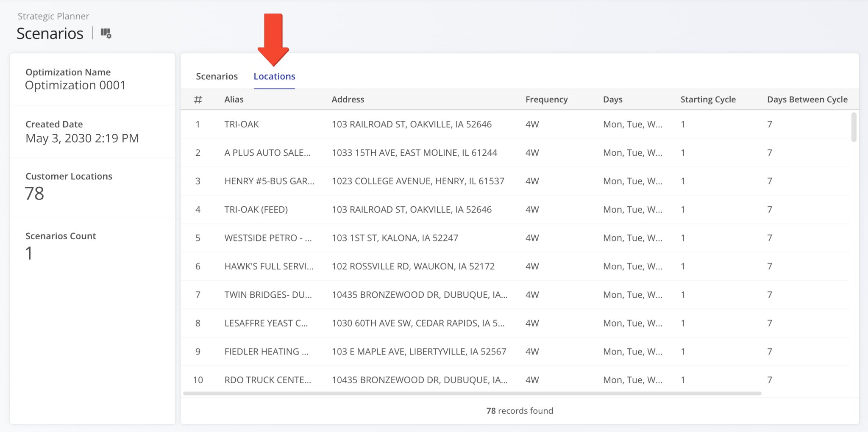Select A PLUS AUTO SALE... alias

coord(267,152)
